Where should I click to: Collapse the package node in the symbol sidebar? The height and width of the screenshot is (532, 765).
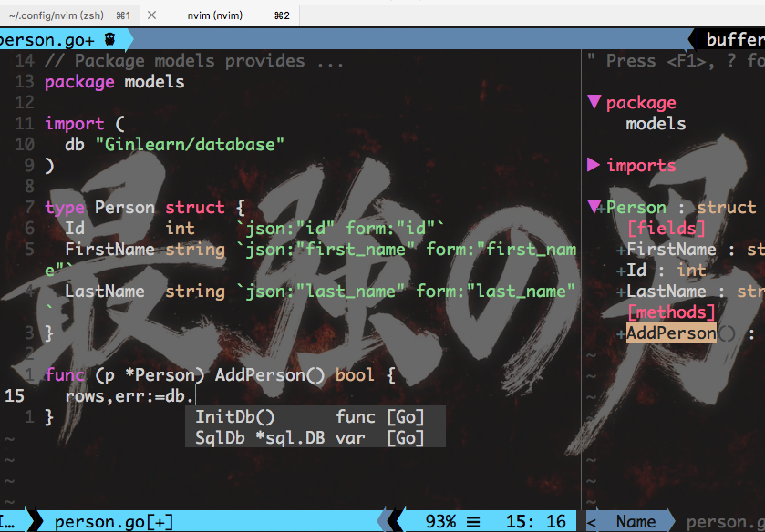point(595,102)
